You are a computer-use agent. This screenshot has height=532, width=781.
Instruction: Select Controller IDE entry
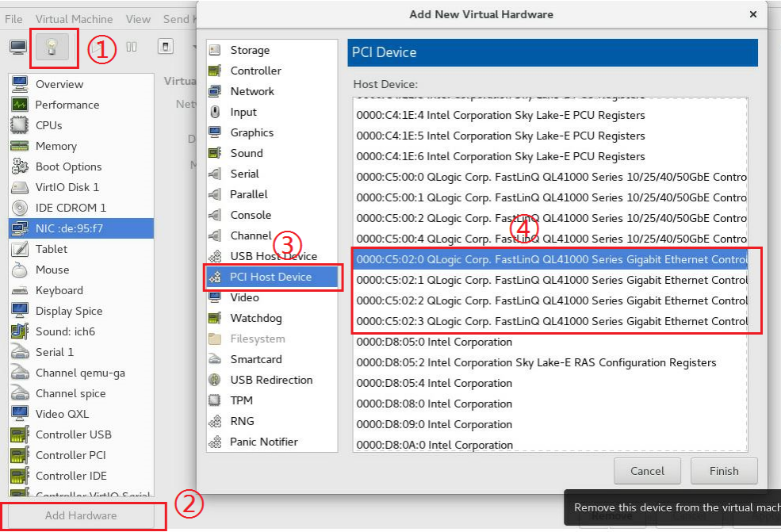point(81,476)
